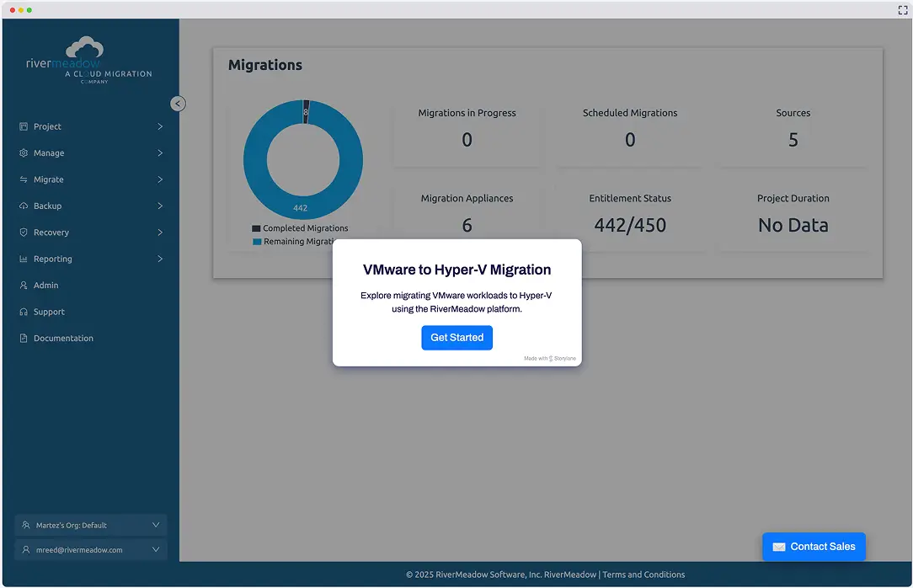This screenshot has height=588, width=913.
Task: Click the VMware to Hyper-V Migration title
Action: pos(457,270)
